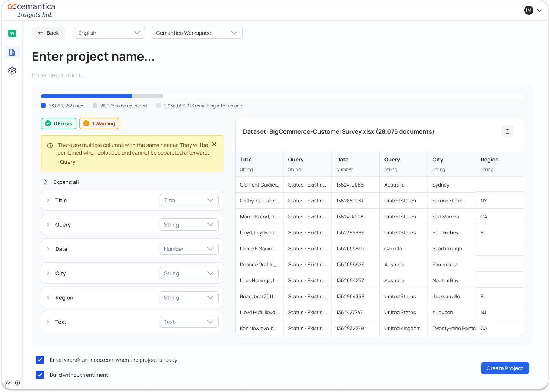Select the Clement Guidici cell
The height and width of the screenshot is (392, 550).
(x=259, y=185)
